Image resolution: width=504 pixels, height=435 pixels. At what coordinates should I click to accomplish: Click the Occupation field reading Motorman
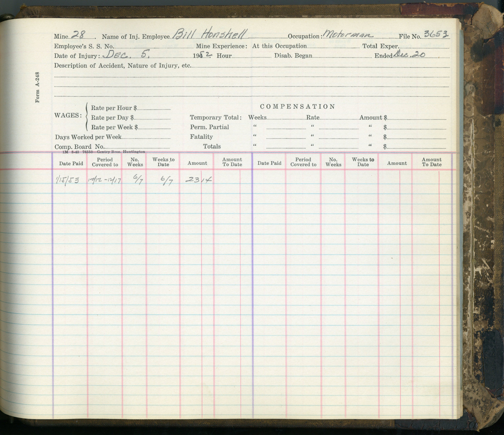(348, 35)
